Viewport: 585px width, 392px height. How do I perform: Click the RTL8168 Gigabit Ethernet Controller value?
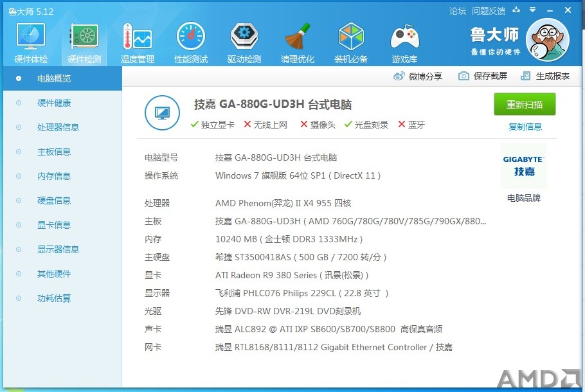click(x=334, y=347)
